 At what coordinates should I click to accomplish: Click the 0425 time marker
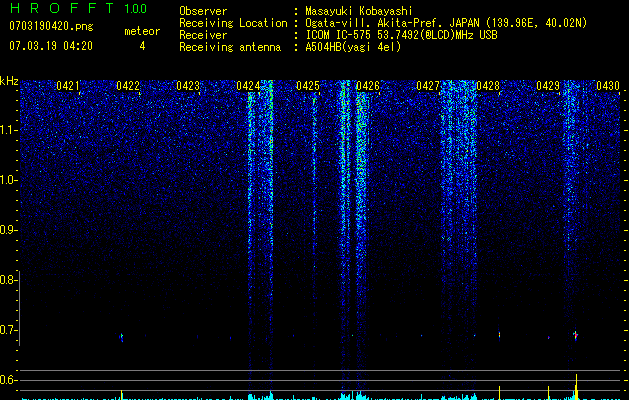[308, 86]
